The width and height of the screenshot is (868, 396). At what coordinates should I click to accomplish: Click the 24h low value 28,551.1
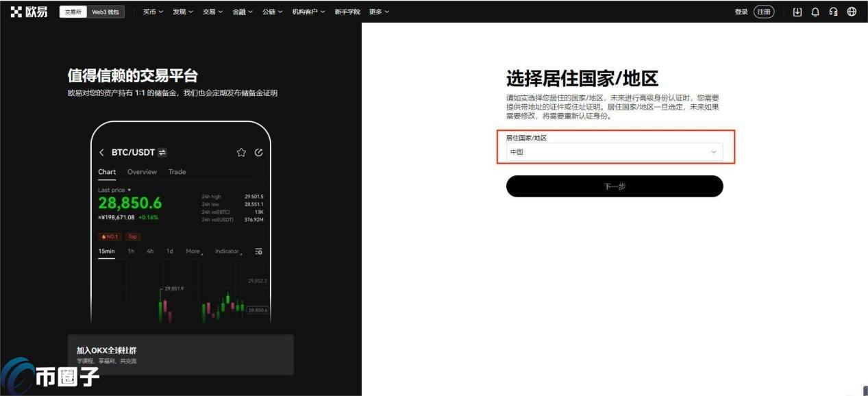coord(254,204)
